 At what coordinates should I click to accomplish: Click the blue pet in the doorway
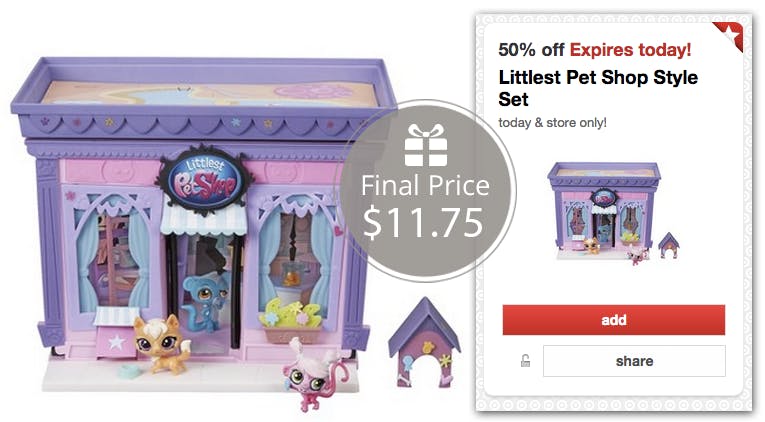coord(204,302)
